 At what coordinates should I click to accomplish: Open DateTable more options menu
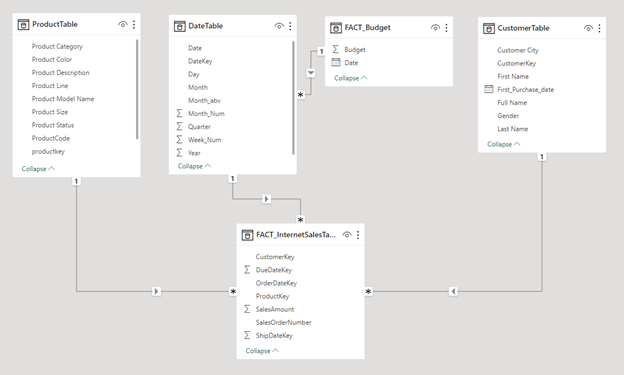click(290, 26)
